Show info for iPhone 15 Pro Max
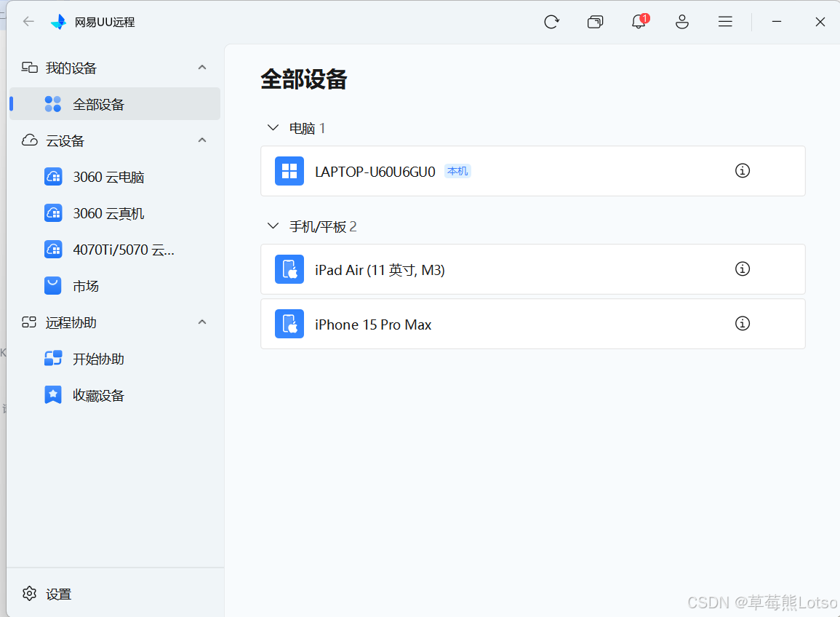 [x=742, y=324]
